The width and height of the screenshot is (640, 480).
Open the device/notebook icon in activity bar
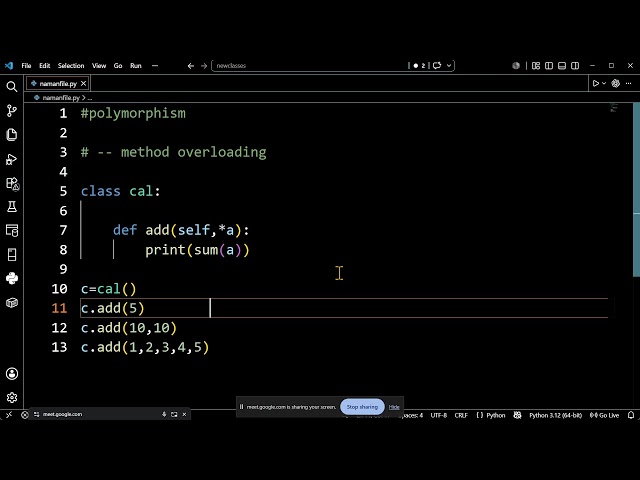click(x=11, y=255)
